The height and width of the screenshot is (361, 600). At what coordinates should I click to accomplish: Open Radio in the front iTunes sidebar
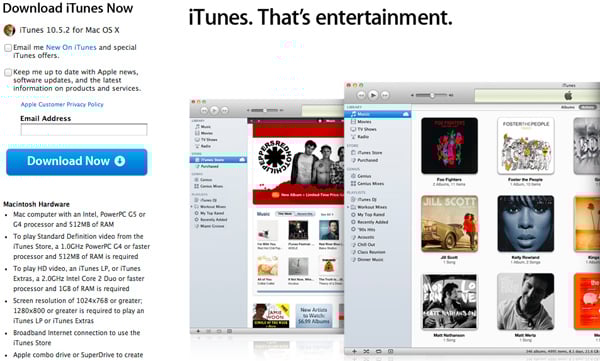(x=359, y=137)
